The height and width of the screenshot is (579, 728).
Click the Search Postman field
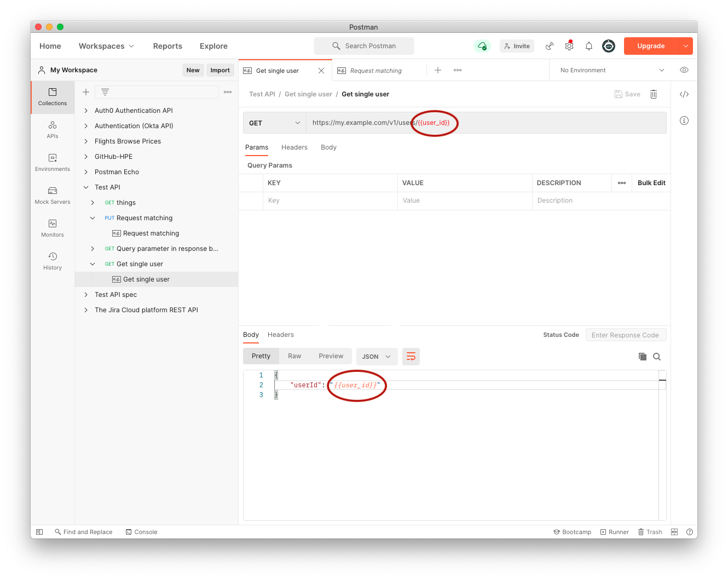click(364, 46)
